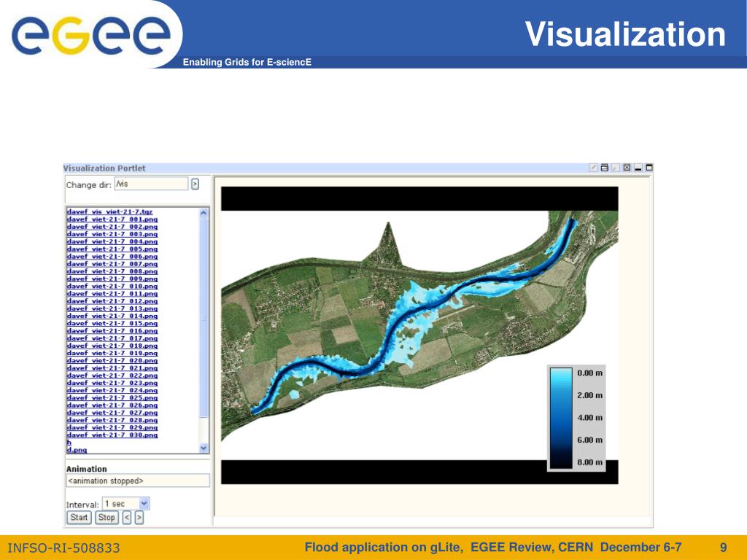Click file list scroll-down arrow
747x560 pixels.
(x=204, y=448)
